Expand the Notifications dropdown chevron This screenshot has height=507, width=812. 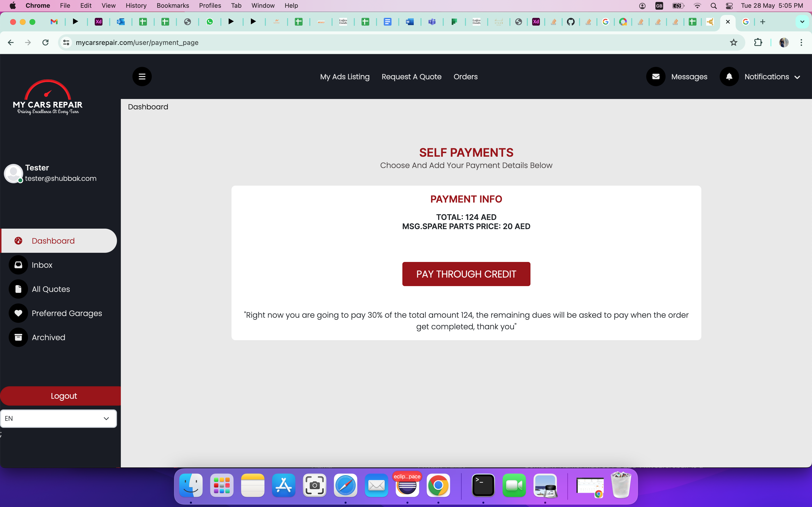(x=797, y=77)
